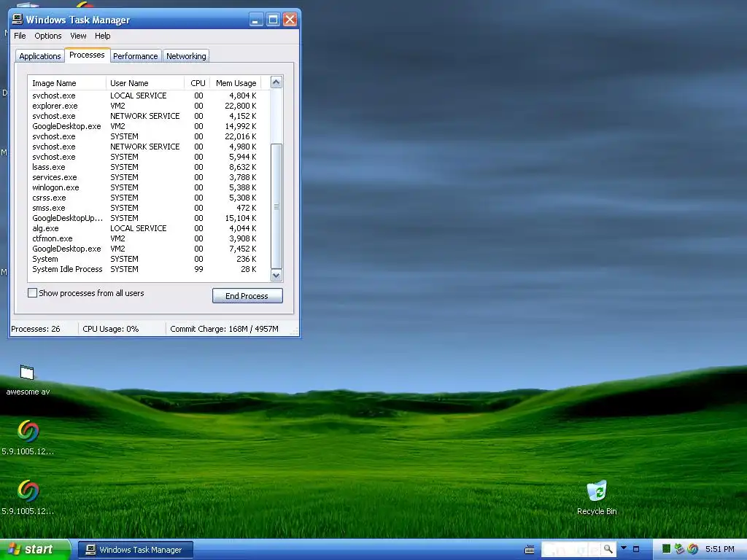Click the 5:51 PM taskbar clock

720,549
